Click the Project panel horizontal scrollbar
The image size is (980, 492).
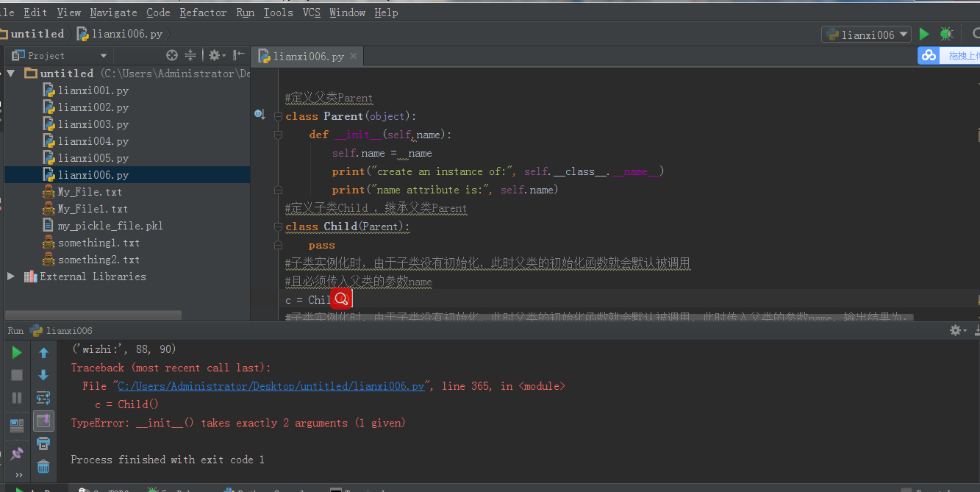93,315
